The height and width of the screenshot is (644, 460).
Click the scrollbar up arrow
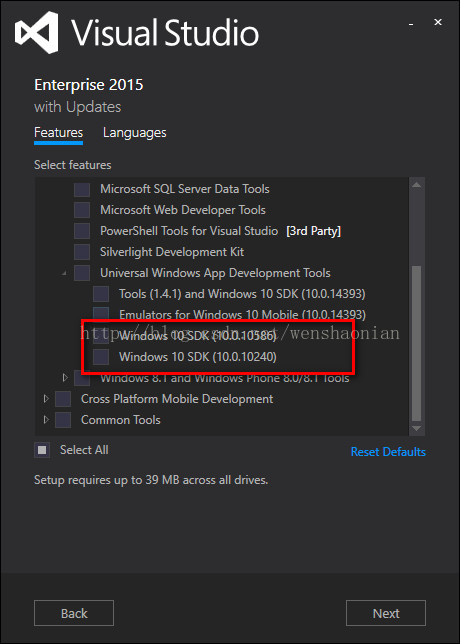pos(416,185)
